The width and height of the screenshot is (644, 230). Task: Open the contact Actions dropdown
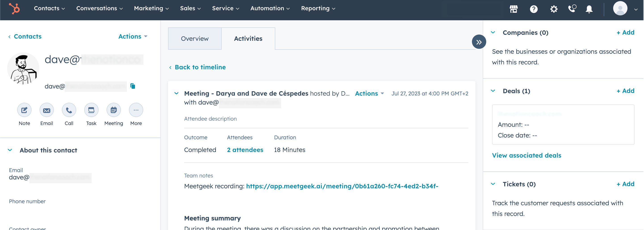133,36
